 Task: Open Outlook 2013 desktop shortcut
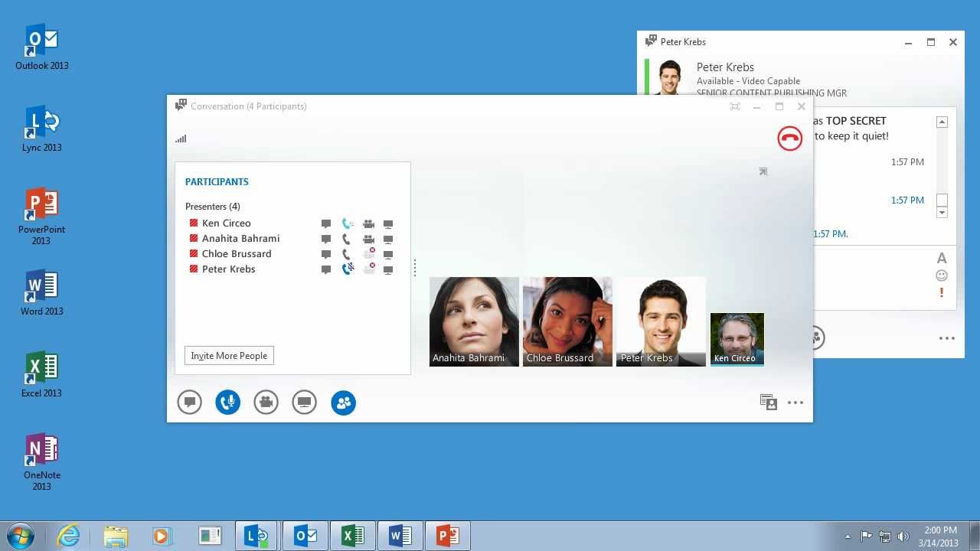tap(42, 47)
